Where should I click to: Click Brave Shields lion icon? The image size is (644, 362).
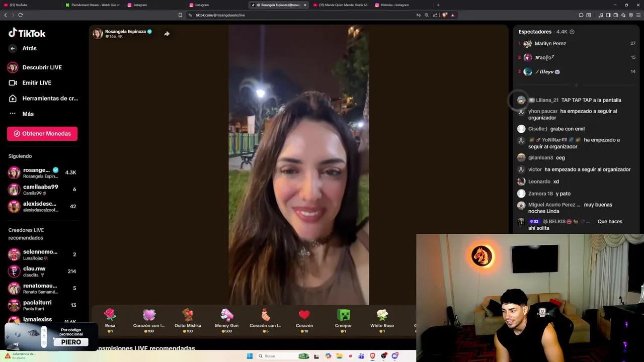pyautogui.click(x=444, y=15)
